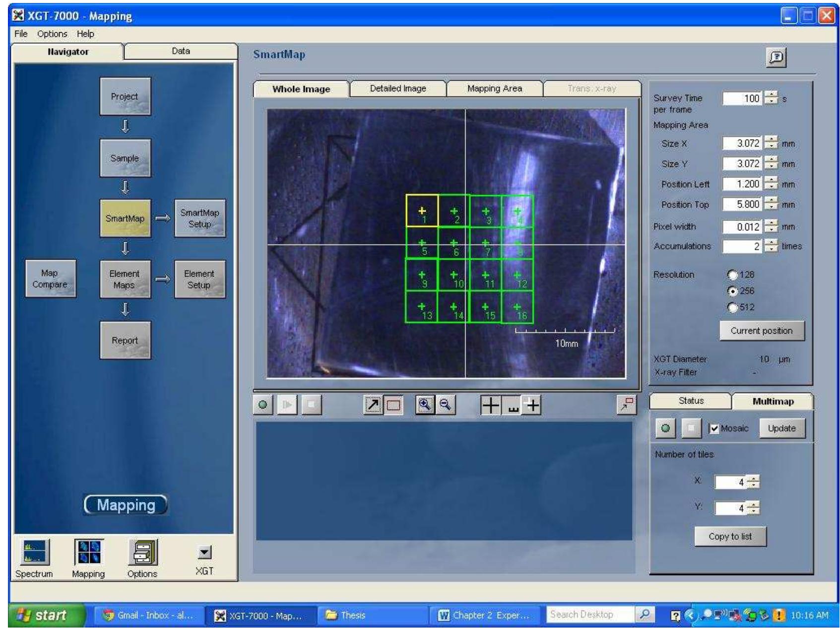
Task: Start Multimap acquisition green circle button
Action: coord(665,428)
